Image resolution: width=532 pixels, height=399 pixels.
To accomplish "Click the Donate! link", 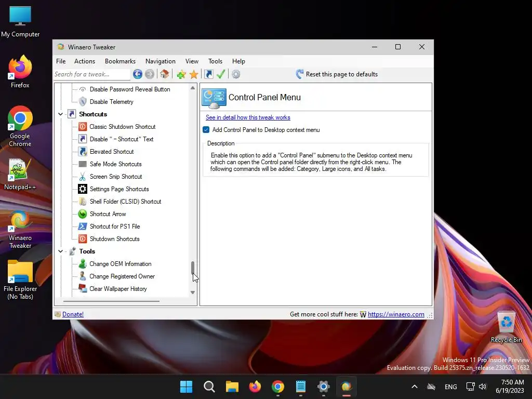I will pyautogui.click(x=73, y=314).
